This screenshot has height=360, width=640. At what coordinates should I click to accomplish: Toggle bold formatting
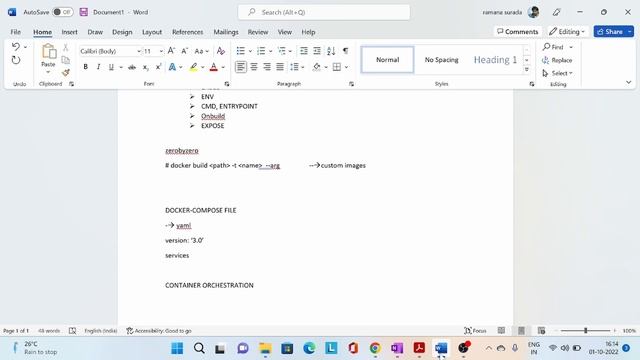[86, 67]
